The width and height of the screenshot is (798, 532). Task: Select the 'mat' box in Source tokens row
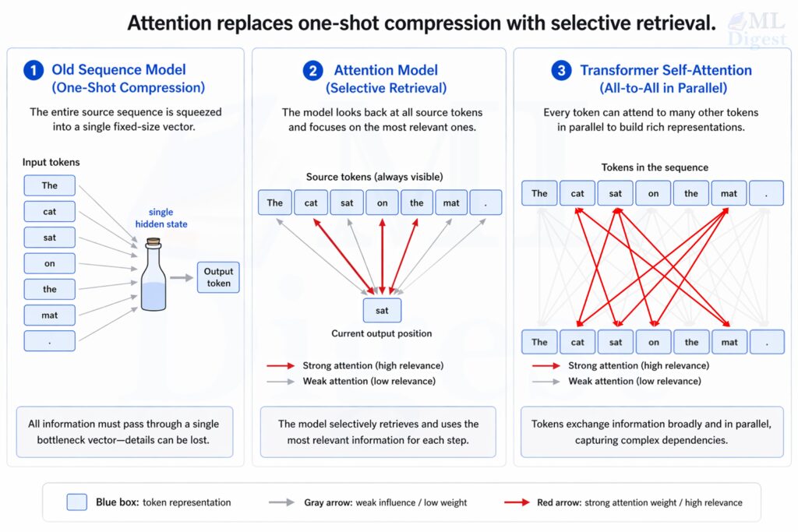tap(451, 203)
